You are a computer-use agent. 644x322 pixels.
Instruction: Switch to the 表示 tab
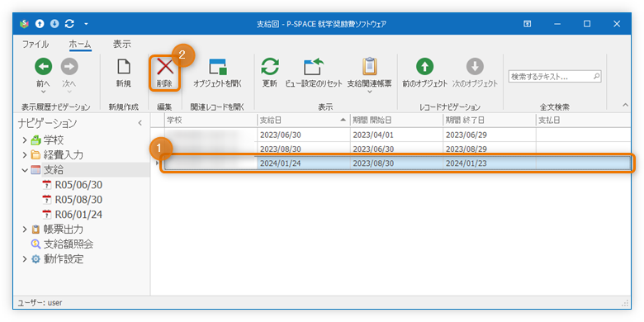pyautogui.click(x=122, y=44)
